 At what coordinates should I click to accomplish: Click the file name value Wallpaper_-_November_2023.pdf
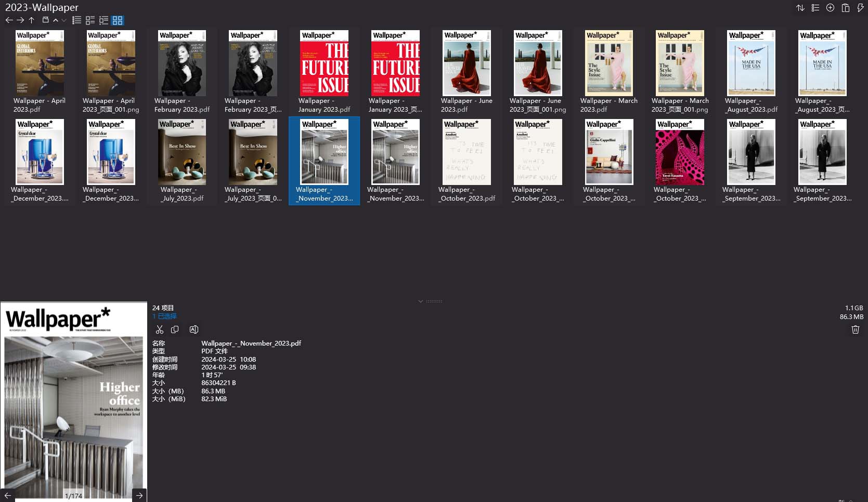coord(251,344)
